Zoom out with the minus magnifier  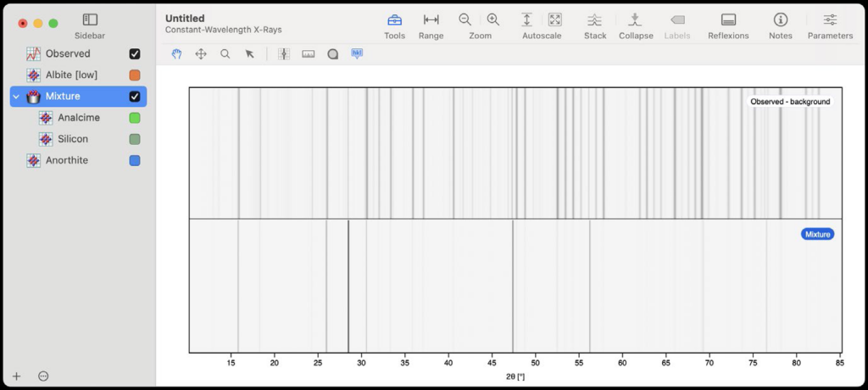465,20
